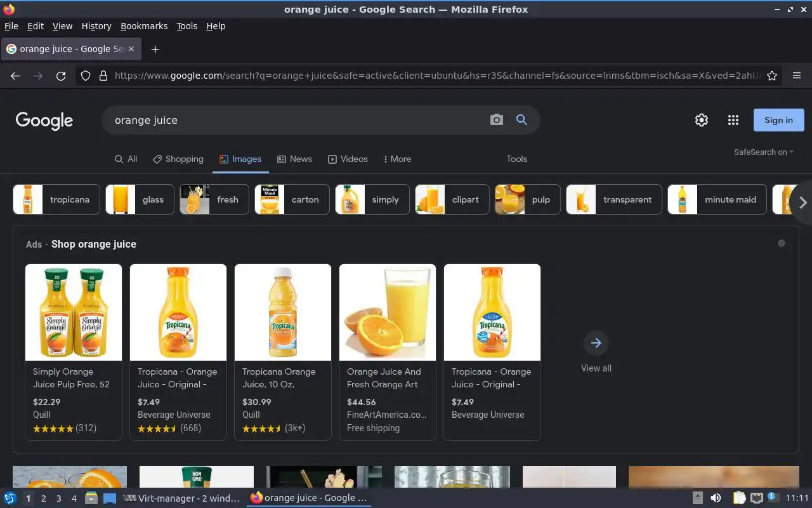This screenshot has height=508, width=812.
Task: Open the View menu
Action: click(x=62, y=26)
